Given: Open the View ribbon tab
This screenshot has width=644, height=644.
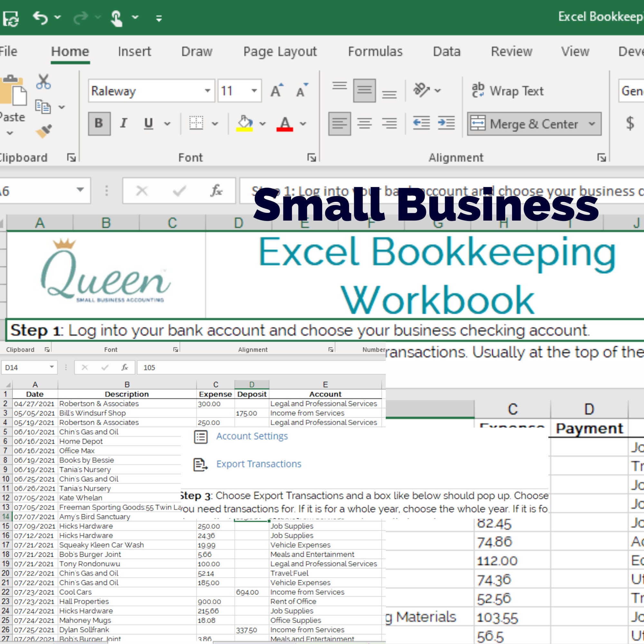Looking at the screenshot, I should (575, 52).
